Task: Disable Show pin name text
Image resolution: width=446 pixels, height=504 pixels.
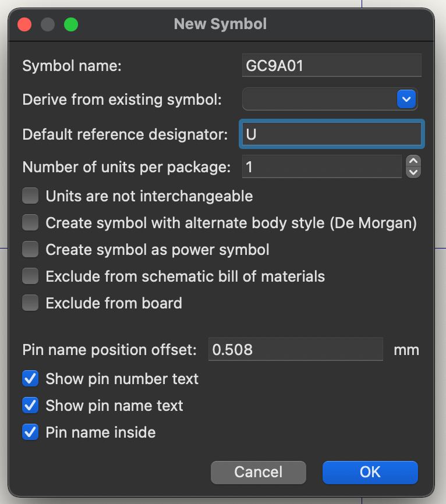Action: pos(30,406)
